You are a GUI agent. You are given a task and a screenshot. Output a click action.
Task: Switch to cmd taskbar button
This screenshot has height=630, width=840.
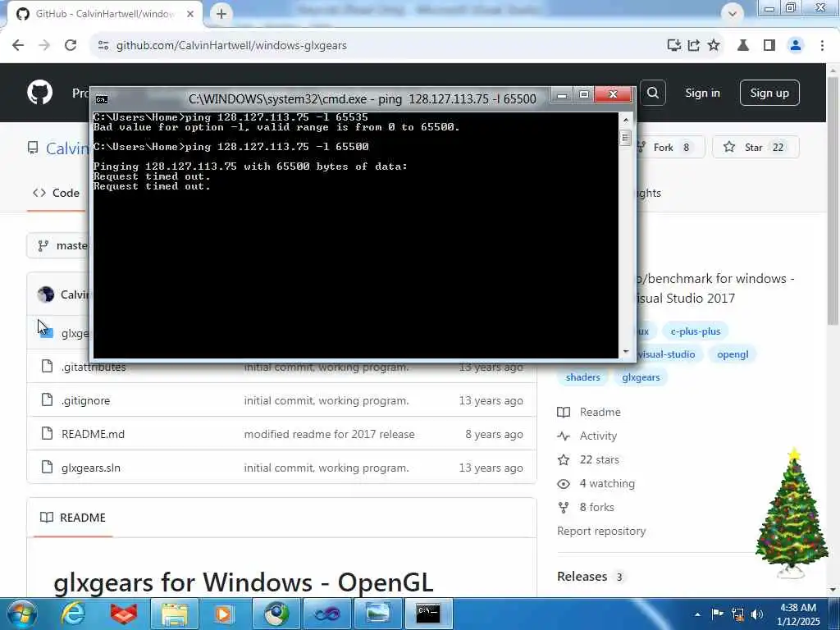pos(428,614)
